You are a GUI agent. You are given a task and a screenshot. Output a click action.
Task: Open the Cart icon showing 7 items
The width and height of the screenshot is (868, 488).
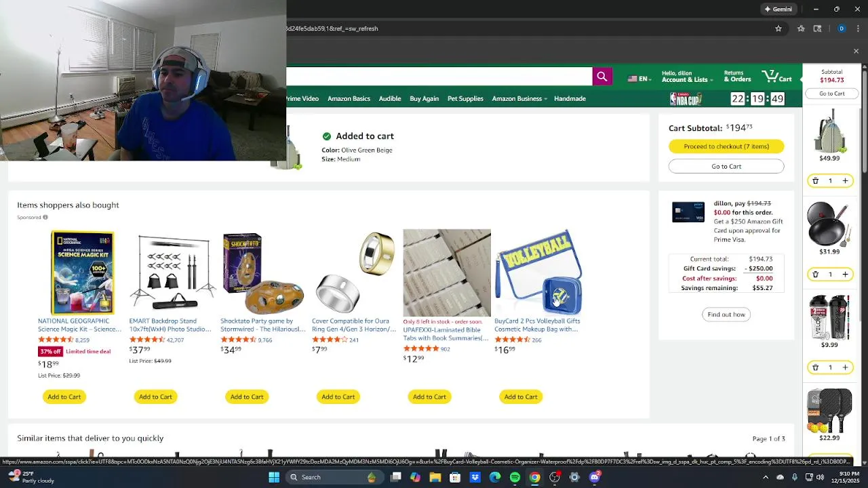click(x=776, y=76)
